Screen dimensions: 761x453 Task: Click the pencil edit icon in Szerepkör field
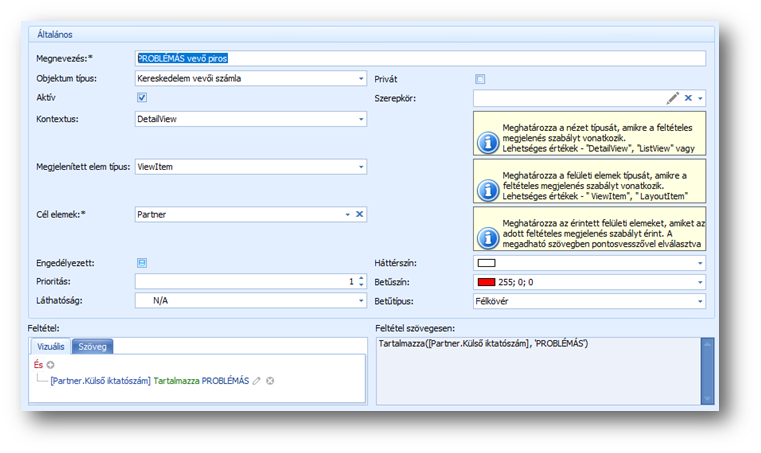672,98
